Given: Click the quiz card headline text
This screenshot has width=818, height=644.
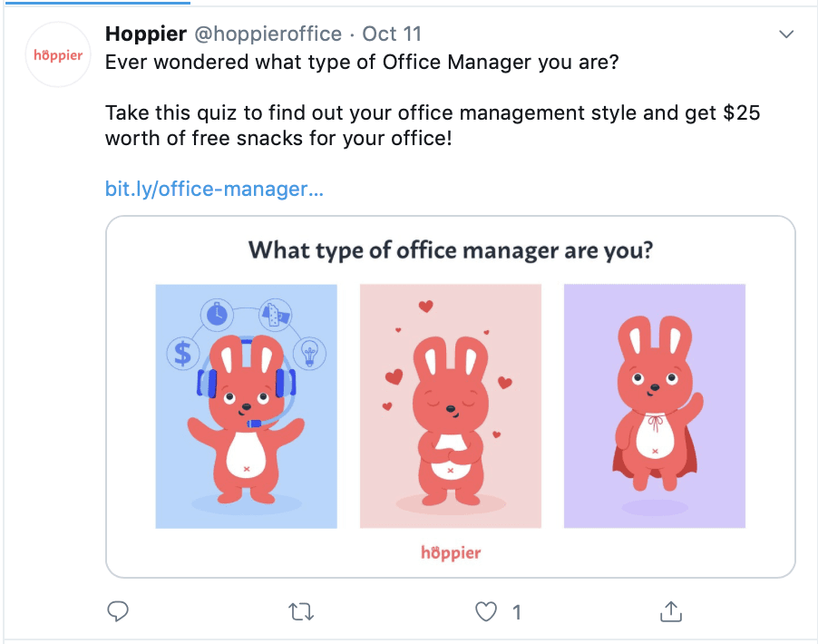Looking at the screenshot, I should pos(451,250).
